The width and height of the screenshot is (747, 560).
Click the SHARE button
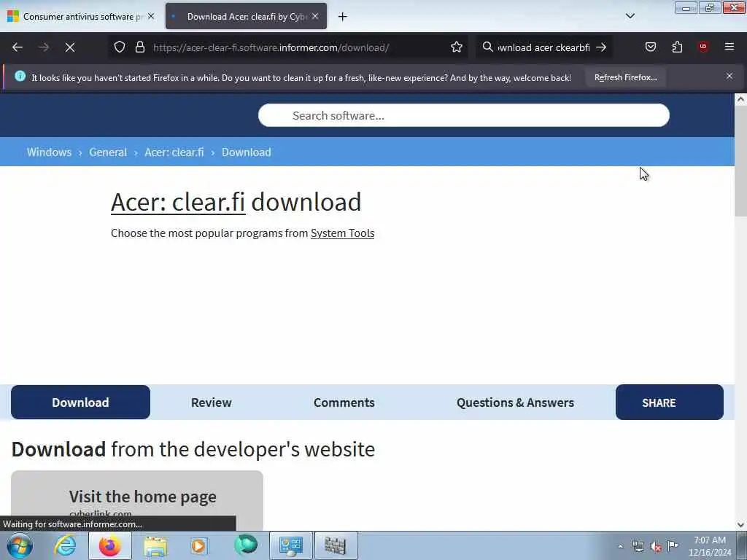point(670,402)
